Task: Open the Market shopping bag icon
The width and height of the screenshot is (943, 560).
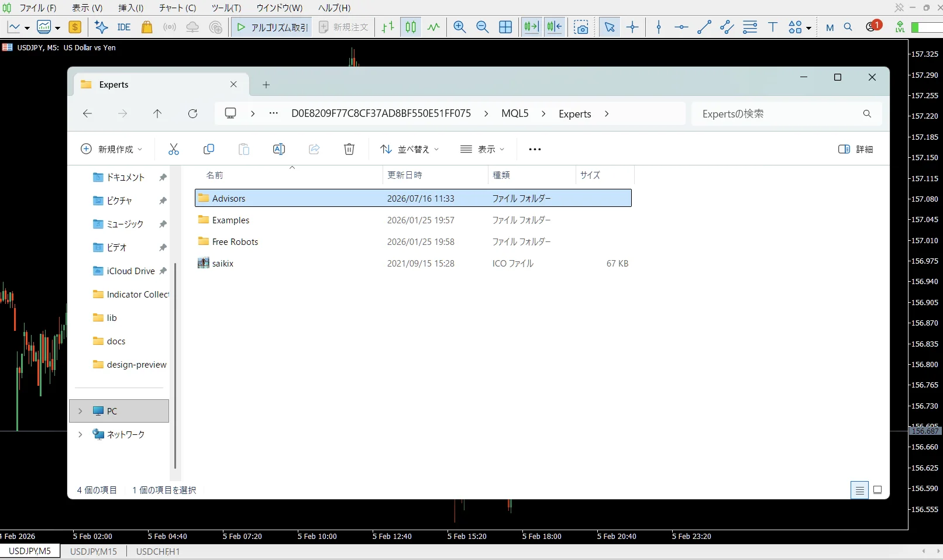Action: [147, 27]
